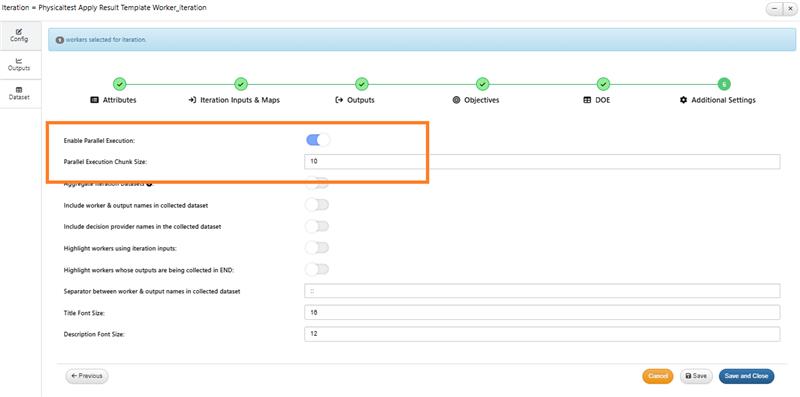The height and width of the screenshot is (397, 800).
Task: Go to the DOE step circle
Action: [603, 84]
